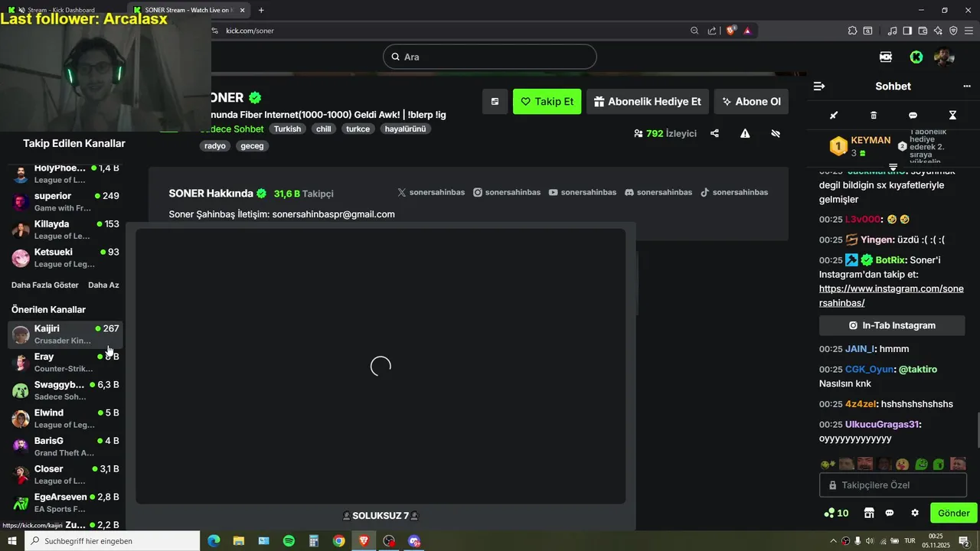Open Spotify from Windows taskbar
This screenshot has width=980, height=551.
coord(289,541)
